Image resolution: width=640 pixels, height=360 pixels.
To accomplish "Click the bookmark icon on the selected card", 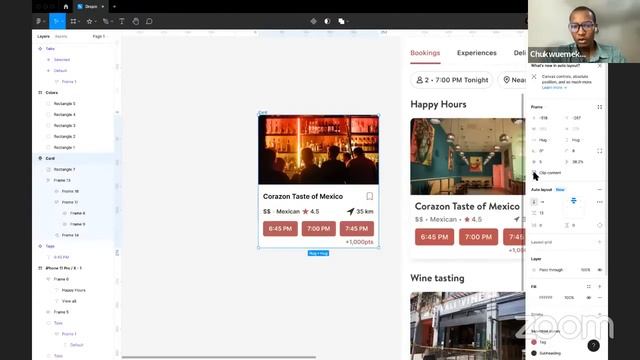I will [x=369, y=196].
